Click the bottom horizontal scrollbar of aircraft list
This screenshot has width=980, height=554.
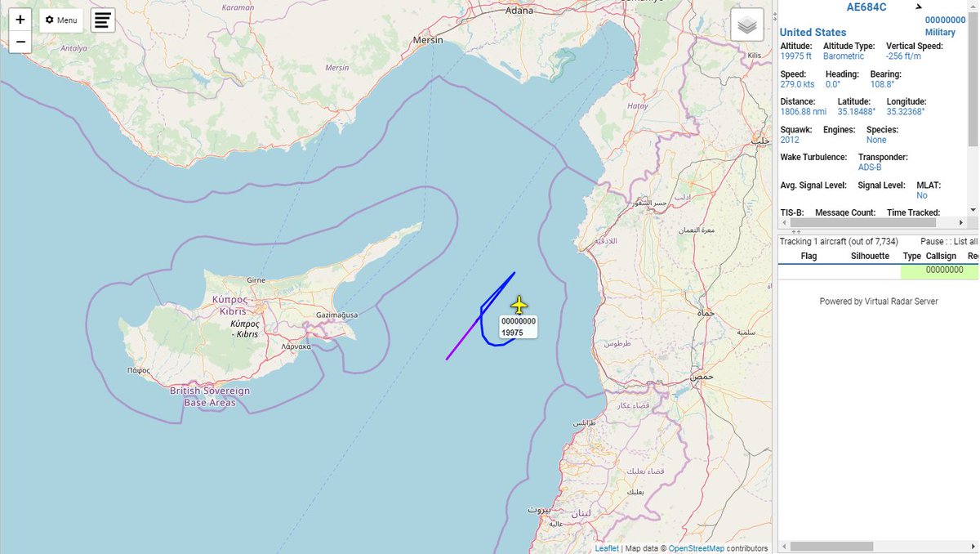[878, 546]
